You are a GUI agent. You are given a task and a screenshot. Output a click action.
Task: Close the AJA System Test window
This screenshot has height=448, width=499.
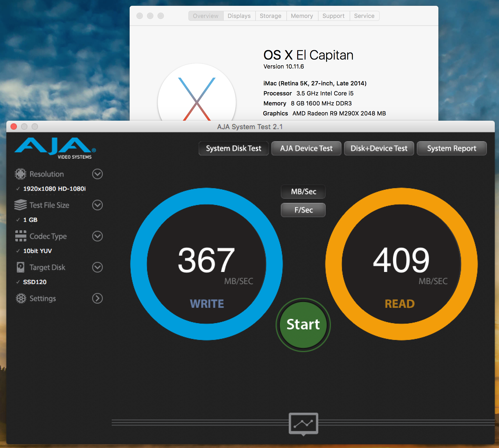(x=14, y=127)
